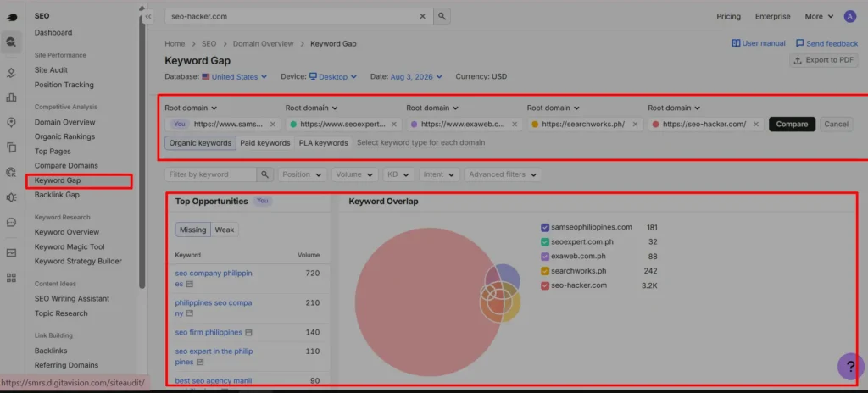868x393 pixels.
Task: Click the Cancel button
Action: [x=836, y=124]
